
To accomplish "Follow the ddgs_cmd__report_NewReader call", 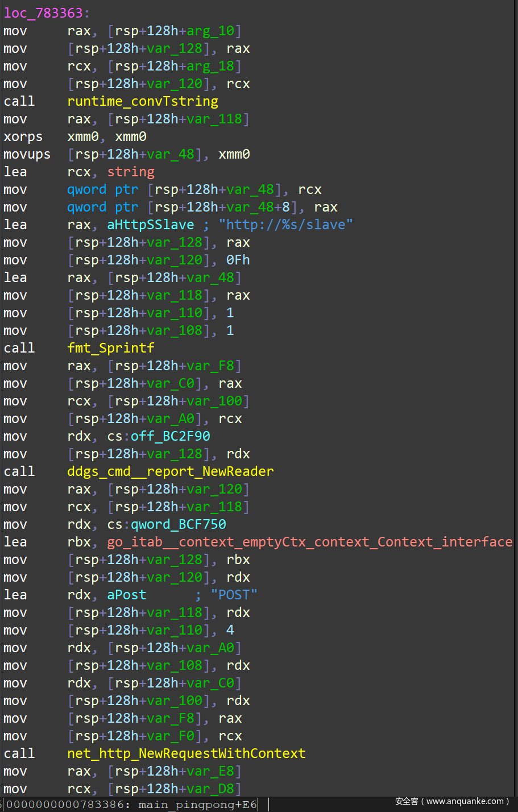I will pos(170,471).
